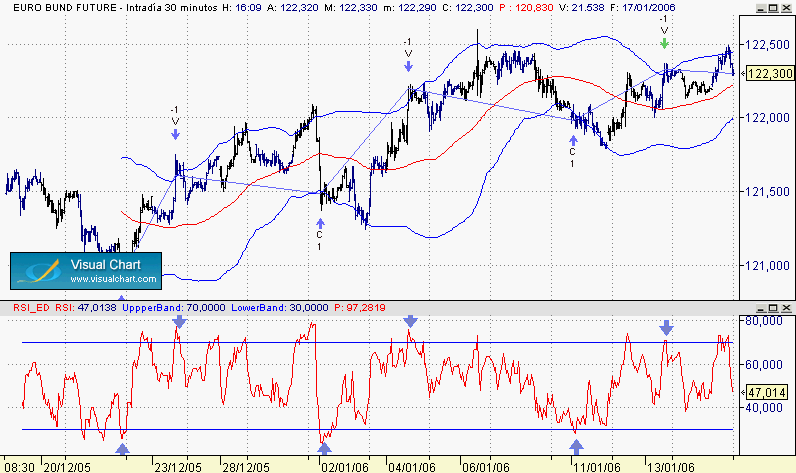Click RSI overbought down arrow near 04/01/06
This screenshot has width=796, height=473.
point(410,321)
